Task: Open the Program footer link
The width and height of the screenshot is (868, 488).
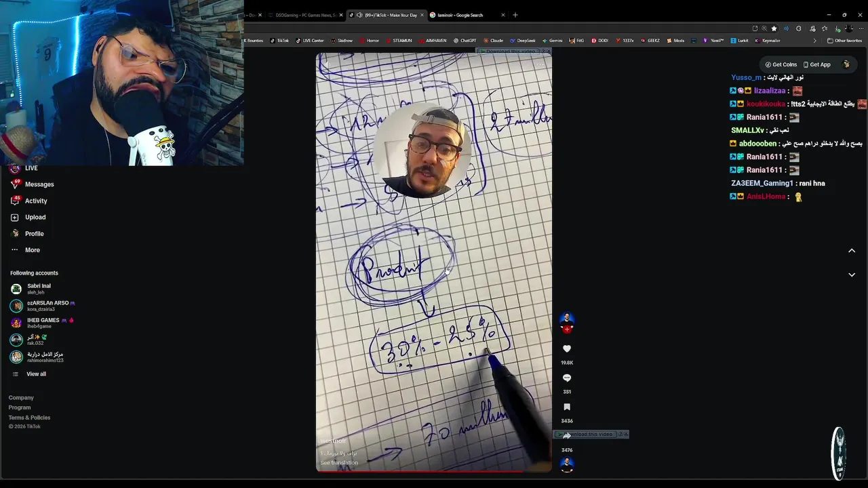Action: click(x=20, y=407)
